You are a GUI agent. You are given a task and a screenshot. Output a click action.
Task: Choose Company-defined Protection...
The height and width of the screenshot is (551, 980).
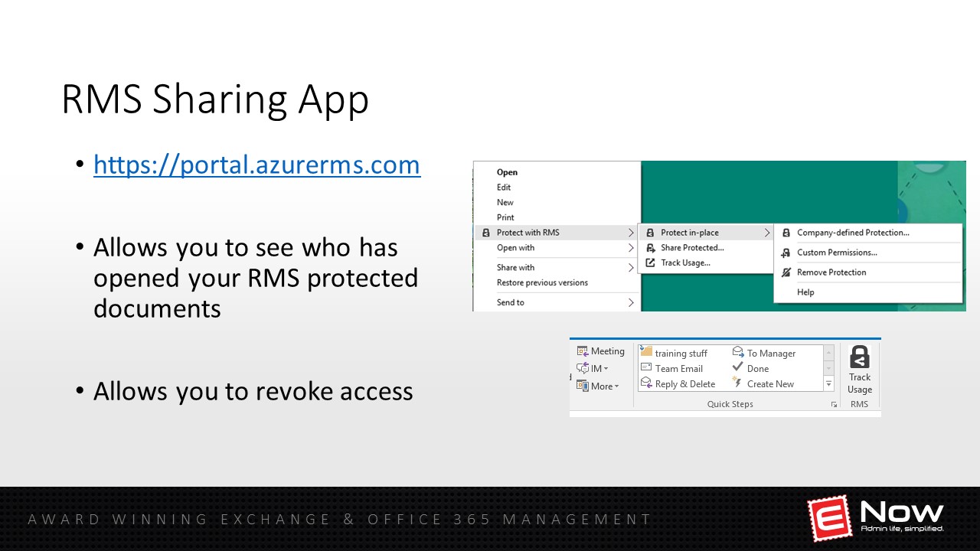coord(853,233)
